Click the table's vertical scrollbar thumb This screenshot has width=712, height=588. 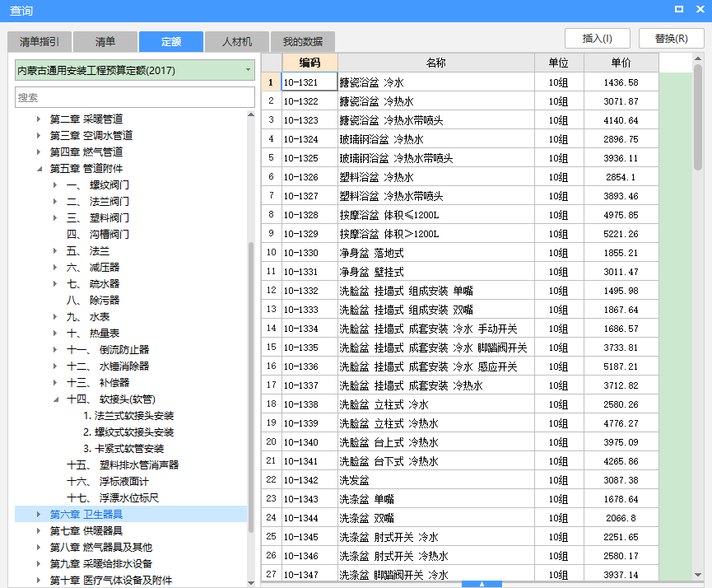coord(698,115)
